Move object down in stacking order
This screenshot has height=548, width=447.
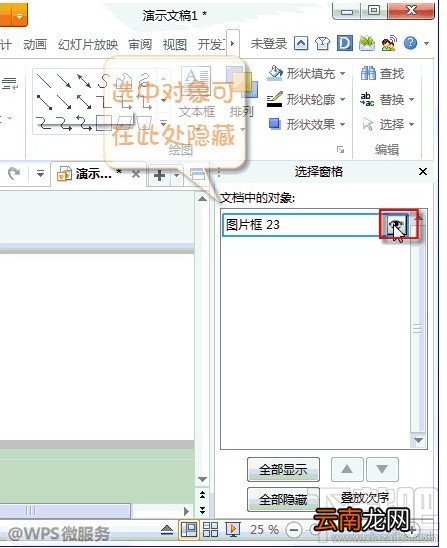point(382,469)
